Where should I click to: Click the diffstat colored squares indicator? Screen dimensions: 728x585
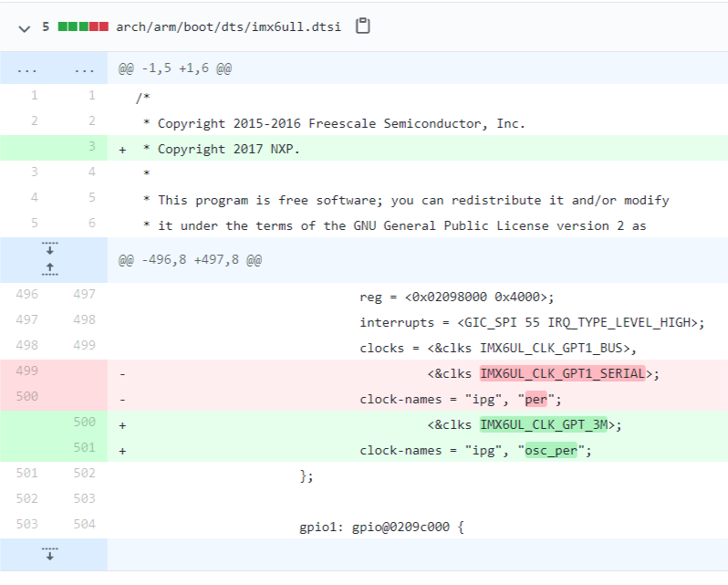point(83,26)
